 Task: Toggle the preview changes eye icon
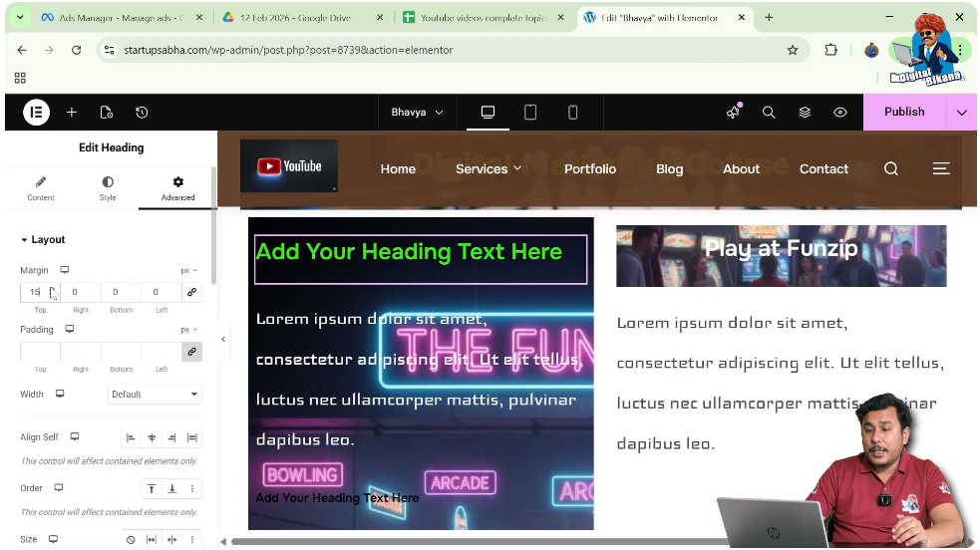(840, 113)
